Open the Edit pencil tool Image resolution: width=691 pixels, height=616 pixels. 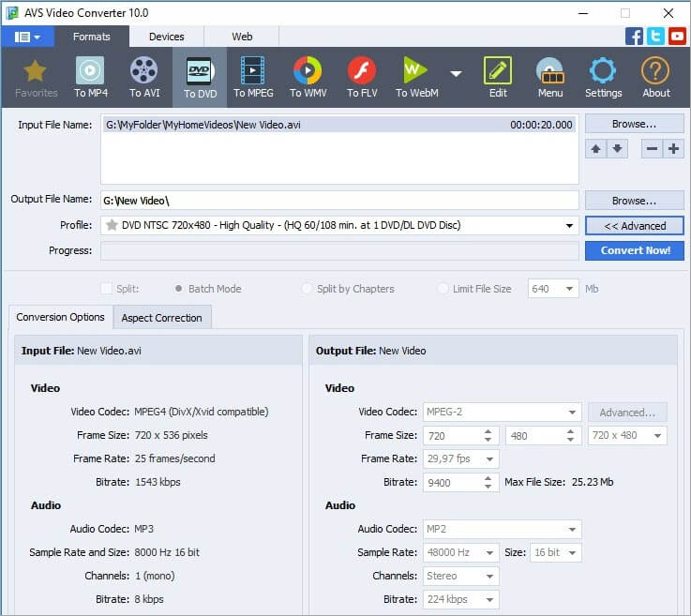[x=498, y=78]
